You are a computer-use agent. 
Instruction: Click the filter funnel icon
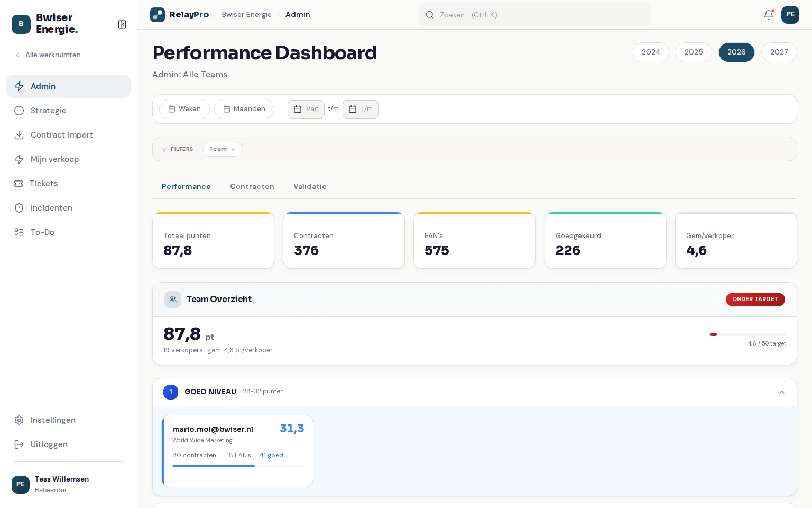tap(164, 149)
